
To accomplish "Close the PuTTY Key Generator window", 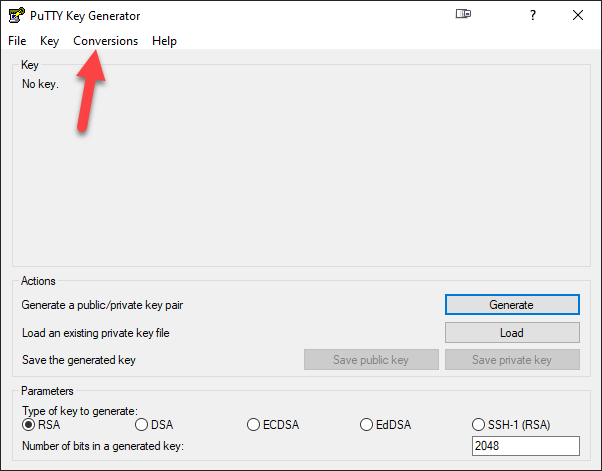I will point(578,15).
